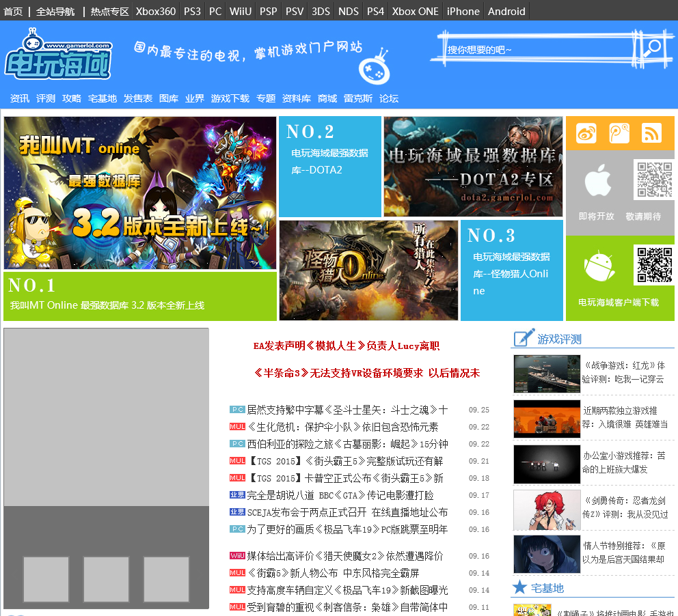Select 发售表 in the nav bar
This screenshot has width=678, height=616.
pyautogui.click(x=138, y=98)
